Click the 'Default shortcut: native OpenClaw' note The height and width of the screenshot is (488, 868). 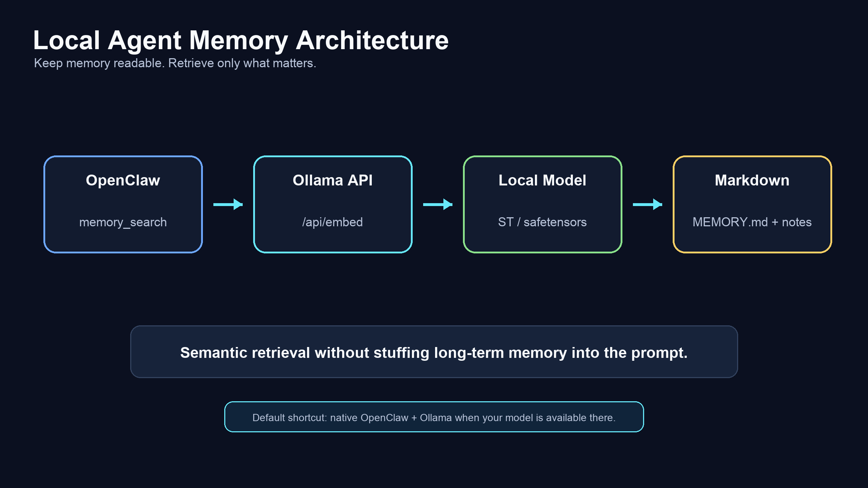coord(434,418)
